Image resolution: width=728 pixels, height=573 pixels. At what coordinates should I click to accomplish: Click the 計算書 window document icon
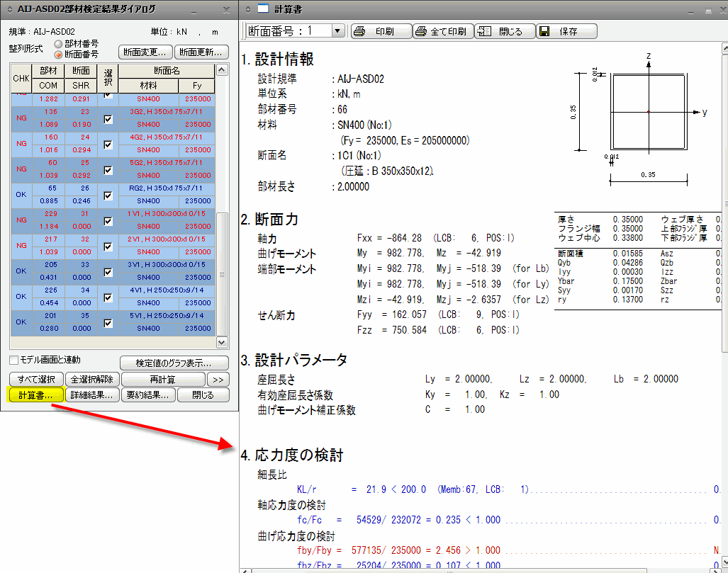(263, 8)
